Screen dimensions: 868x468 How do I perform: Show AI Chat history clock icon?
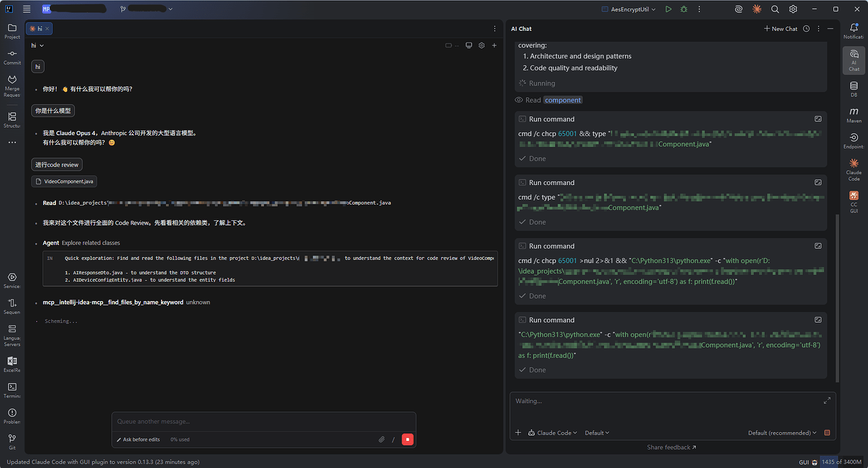(x=806, y=29)
